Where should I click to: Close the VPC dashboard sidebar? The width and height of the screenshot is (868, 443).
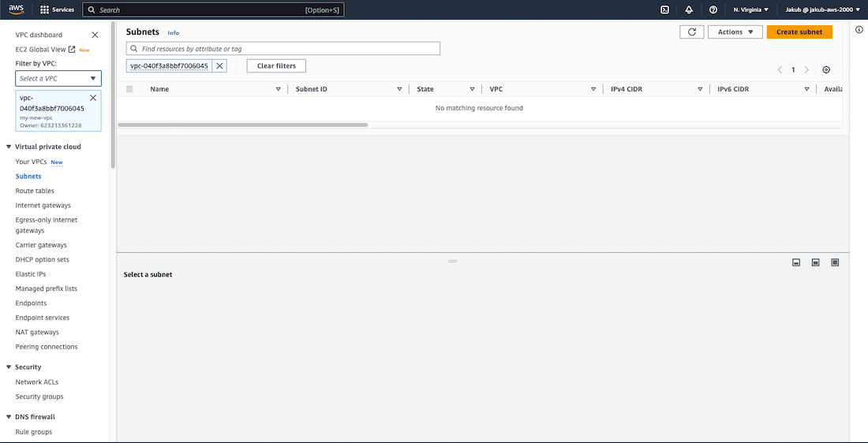coord(95,35)
